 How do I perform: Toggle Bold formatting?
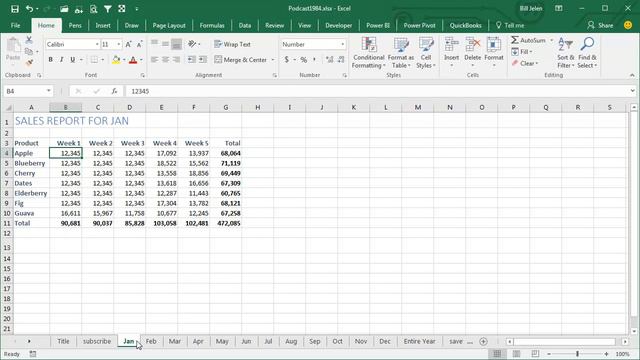click(x=51, y=60)
